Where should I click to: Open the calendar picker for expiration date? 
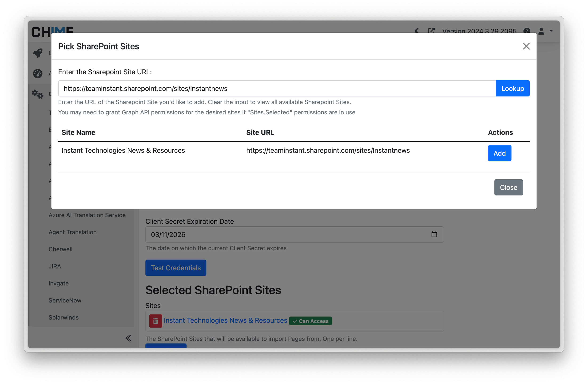(x=434, y=234)
